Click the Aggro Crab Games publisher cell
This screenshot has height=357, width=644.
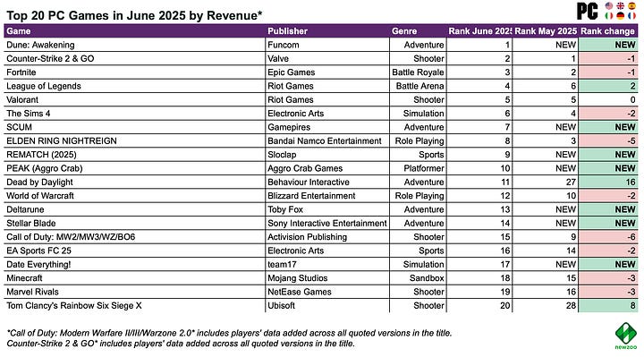click(x=327, y=168)
